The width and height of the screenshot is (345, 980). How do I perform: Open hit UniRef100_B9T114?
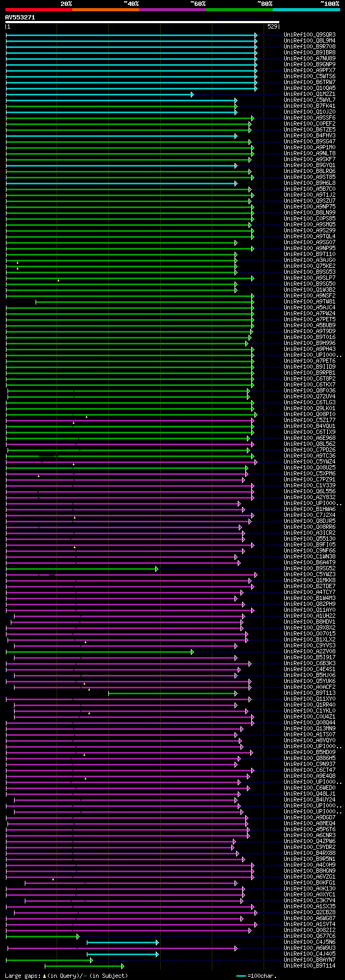(309, 966)
